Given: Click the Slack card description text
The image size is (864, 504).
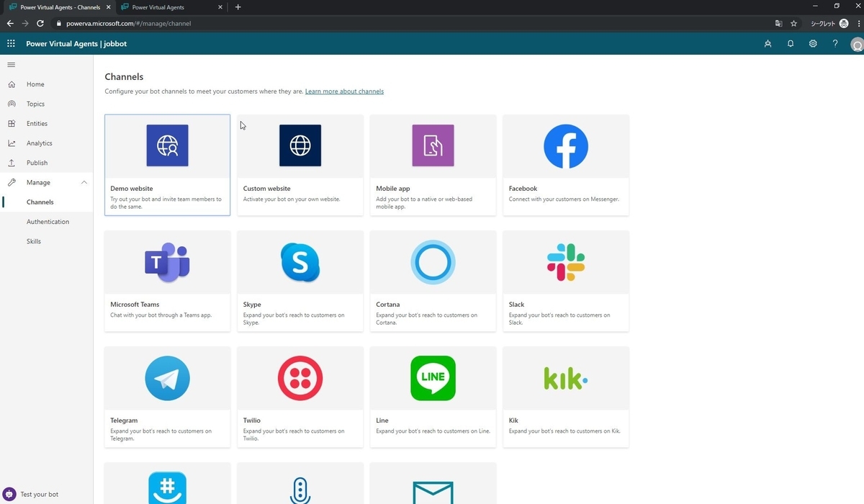Looking at the screenshot, I should pos(559,319).
